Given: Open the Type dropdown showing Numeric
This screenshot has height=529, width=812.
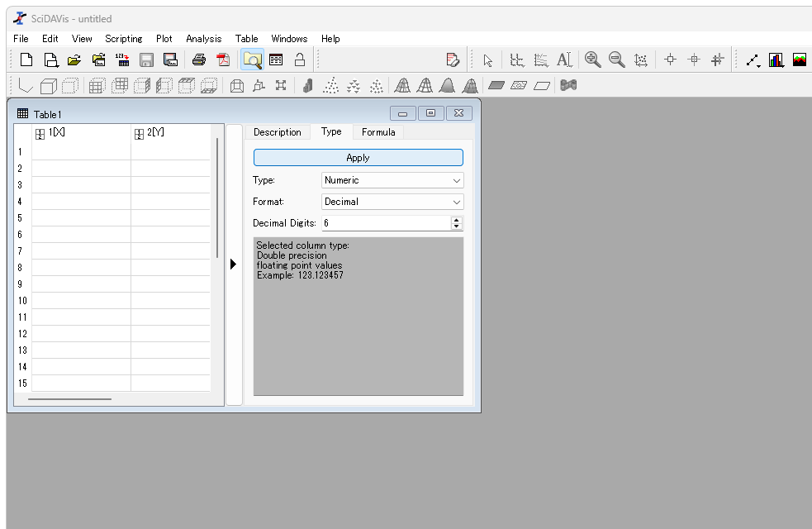Looking at the screenshot, I should tap(392, 180).
